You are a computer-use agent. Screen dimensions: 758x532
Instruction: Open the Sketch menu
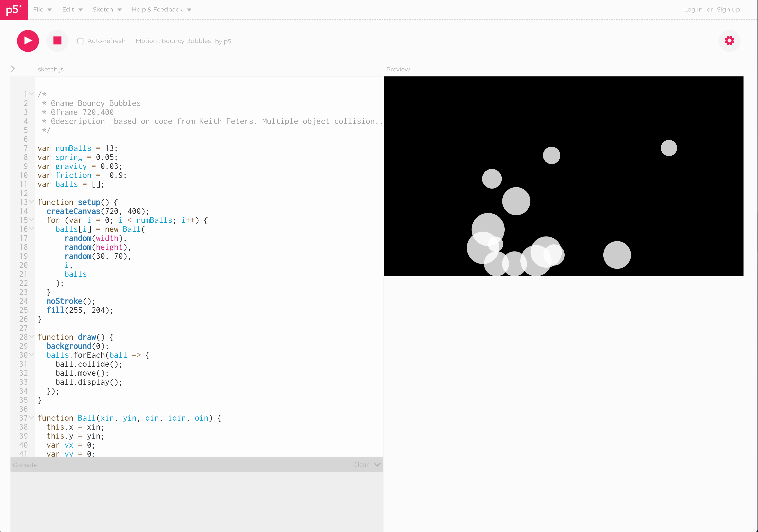pos(103,9)
